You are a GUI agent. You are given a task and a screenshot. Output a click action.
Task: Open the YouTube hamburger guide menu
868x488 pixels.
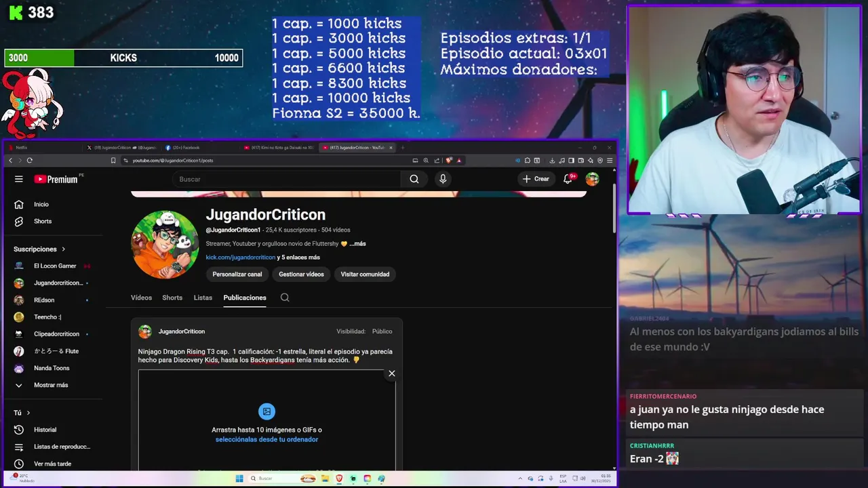pyautogui.click(x=19, y=179)
